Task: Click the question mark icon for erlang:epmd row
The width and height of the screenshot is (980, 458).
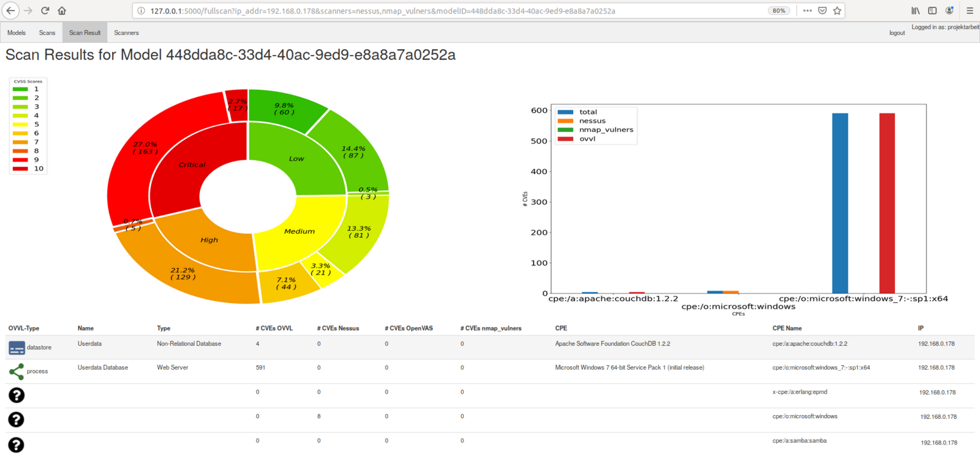Action: 17,395
